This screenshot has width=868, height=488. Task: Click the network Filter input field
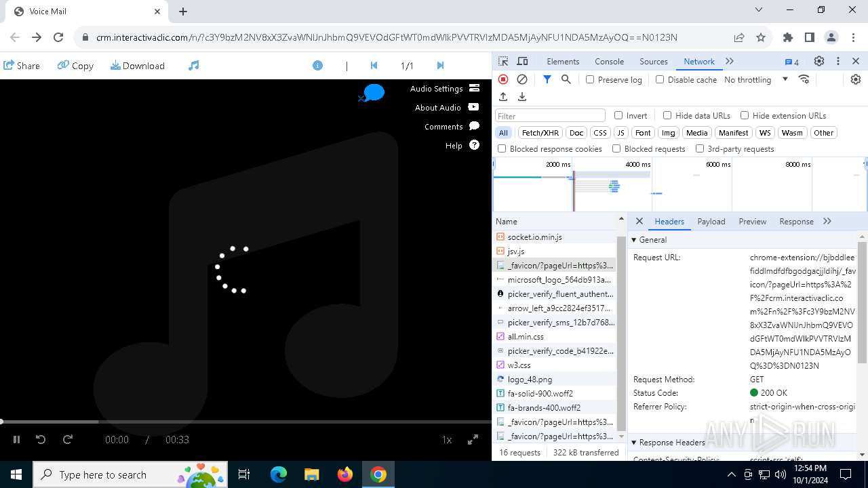[550, 116]
